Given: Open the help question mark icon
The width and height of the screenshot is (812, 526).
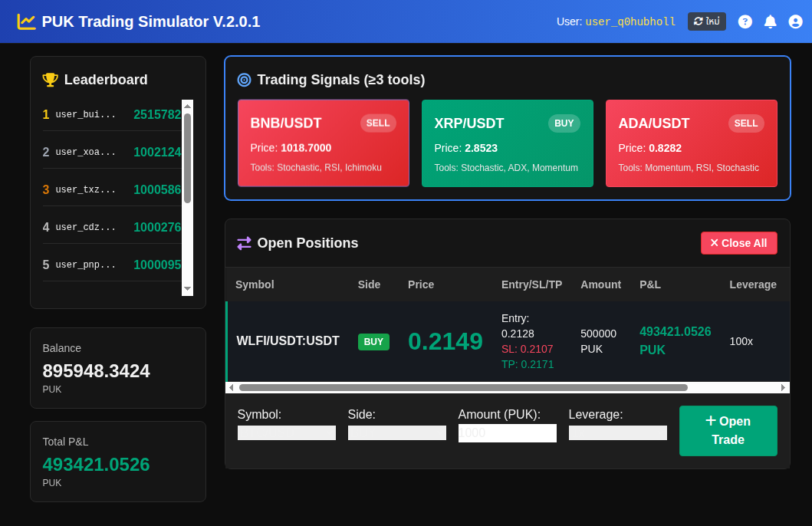Looking at the screenshot, I should tap(745, 21).
